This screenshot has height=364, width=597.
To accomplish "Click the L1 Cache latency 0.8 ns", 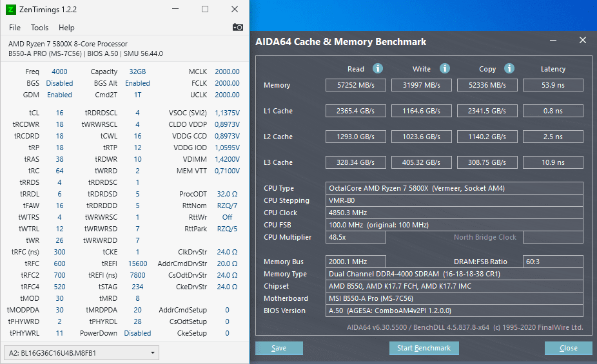I will click(x=553, y=111).
